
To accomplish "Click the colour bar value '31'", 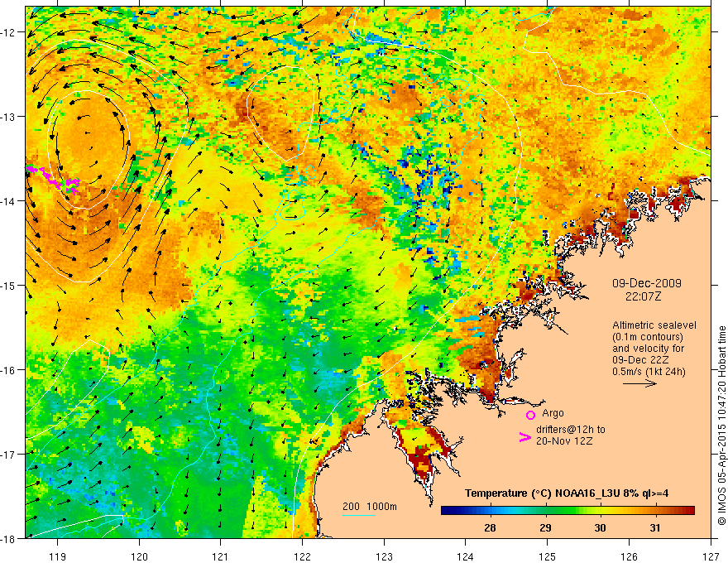I will coord(654,527).
